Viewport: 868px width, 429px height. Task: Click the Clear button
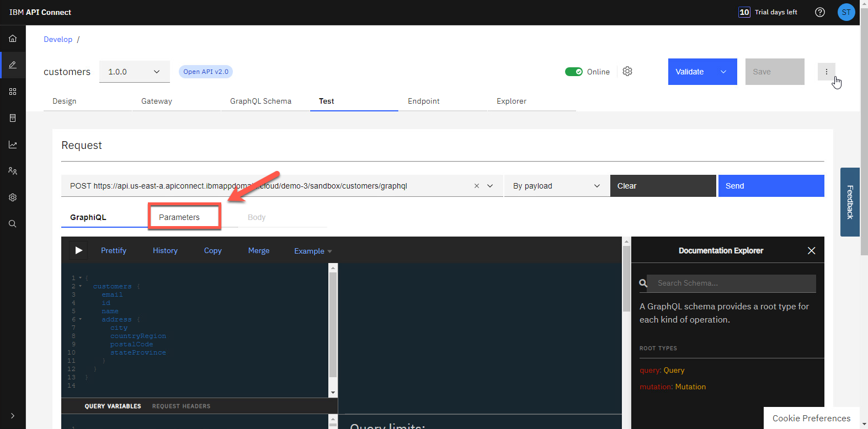[x=663, y=186]
